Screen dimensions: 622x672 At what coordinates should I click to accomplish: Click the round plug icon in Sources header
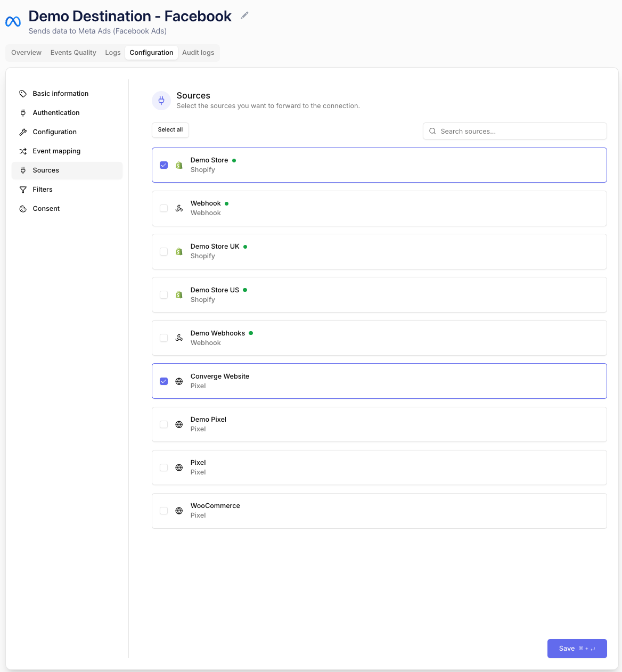tap(161, 100)
